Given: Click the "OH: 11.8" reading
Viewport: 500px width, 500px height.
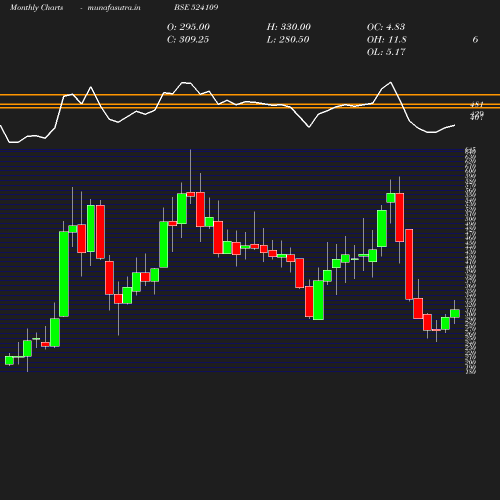Looking at the screenshot, I should (x=387, y=40).
